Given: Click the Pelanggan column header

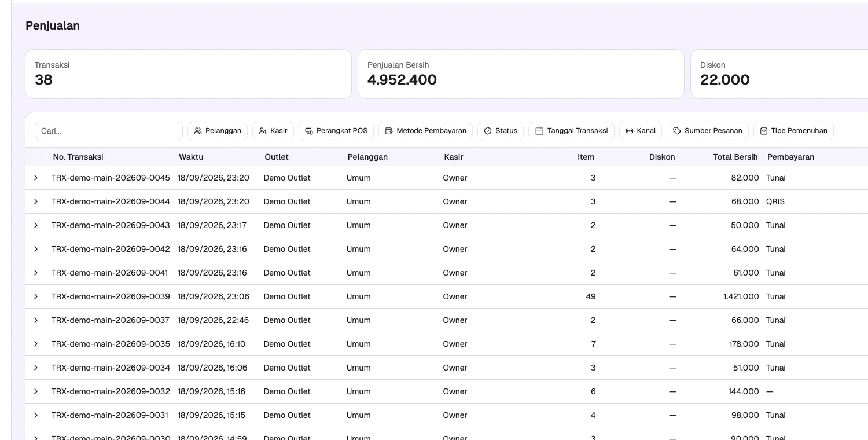Looking at the screenshot, I should [367, 157].
